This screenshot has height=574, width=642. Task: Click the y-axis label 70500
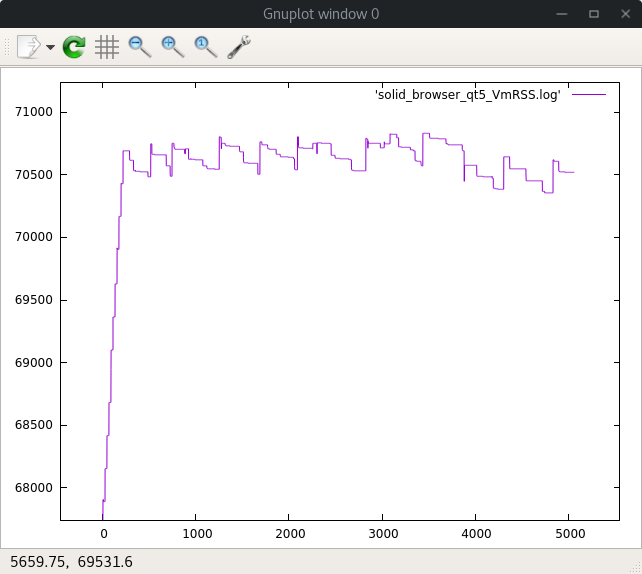point(34,175)
